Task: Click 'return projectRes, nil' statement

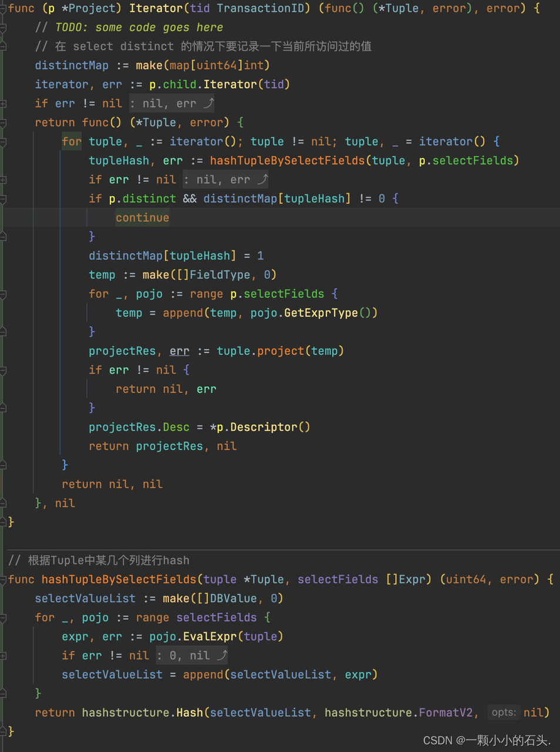Action: pyautogui.click(x=163, y=446)
